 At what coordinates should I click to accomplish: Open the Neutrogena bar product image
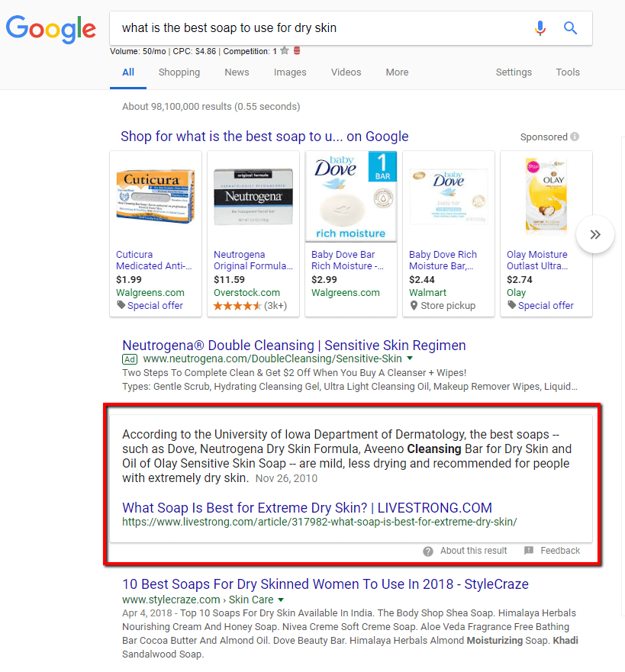pyautogui.click(x=253, y=197)
